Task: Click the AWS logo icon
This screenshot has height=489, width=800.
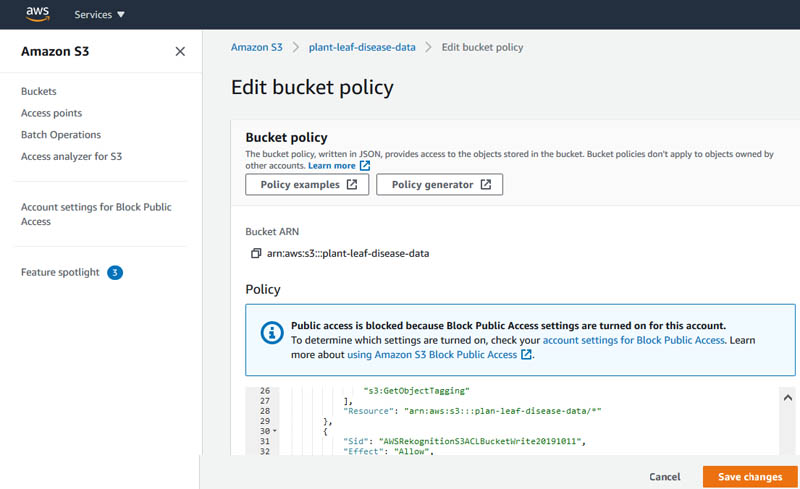Action: click(38, 14)
